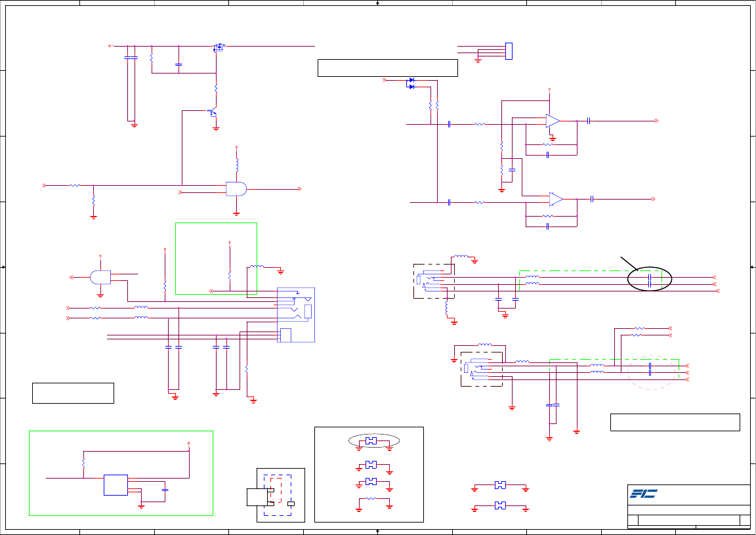
Task: Select the blue audio jack connector block
Action: click(x=296, y=315)
